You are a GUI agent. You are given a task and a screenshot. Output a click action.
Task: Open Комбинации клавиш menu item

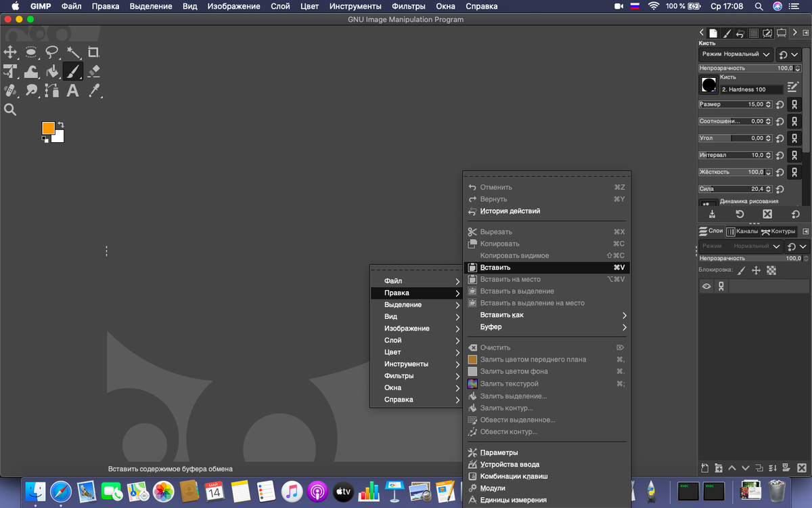(547, 476)
